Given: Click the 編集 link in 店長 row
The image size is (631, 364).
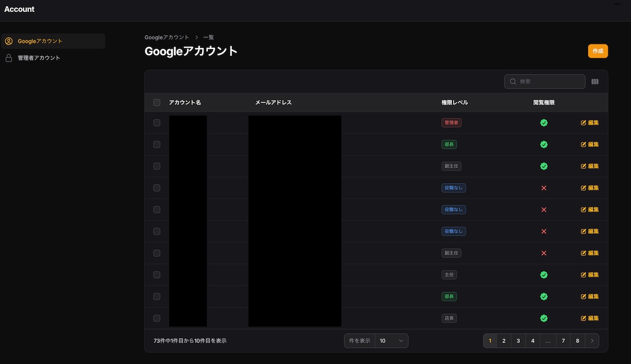Looking at the screenshot, I should [590, 318].
